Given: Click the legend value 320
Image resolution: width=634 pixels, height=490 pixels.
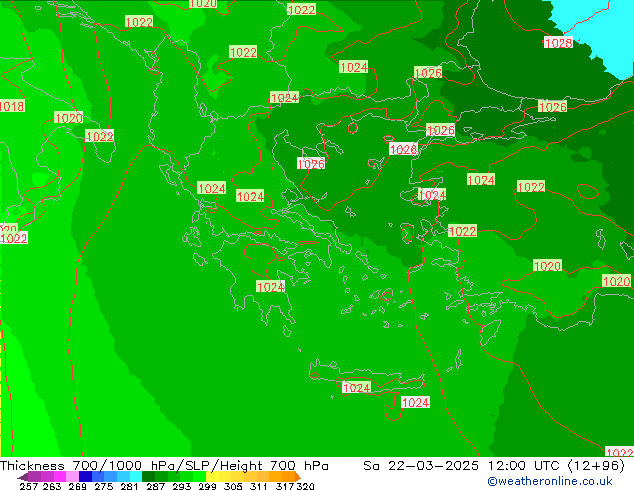Looking at the screenshot, I should [x=305, y=486].
